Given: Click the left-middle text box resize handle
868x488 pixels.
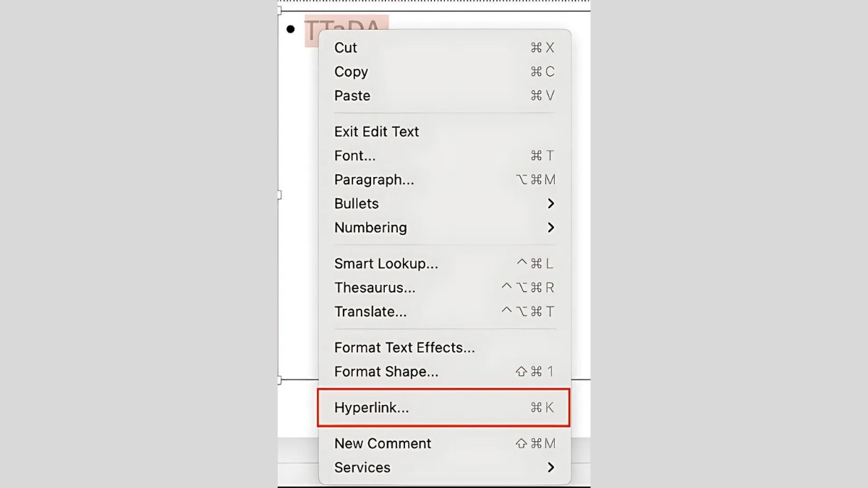Looking at the screenshot, I should pos(279,194).
